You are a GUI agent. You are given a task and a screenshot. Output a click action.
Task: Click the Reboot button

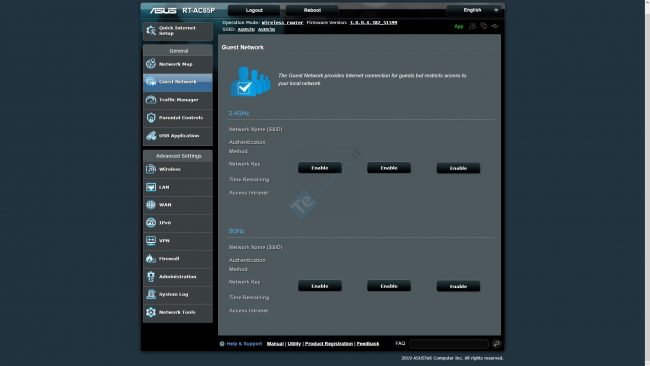pos(312,10)
